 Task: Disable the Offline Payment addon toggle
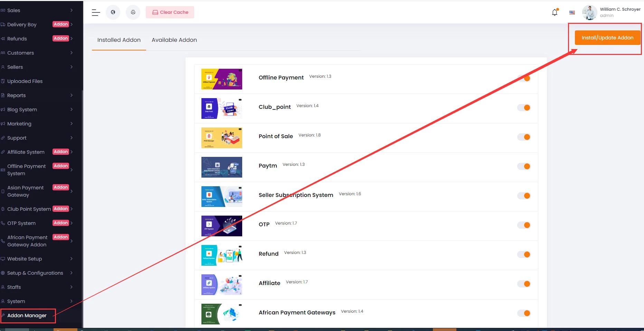[x=524, y=78]
